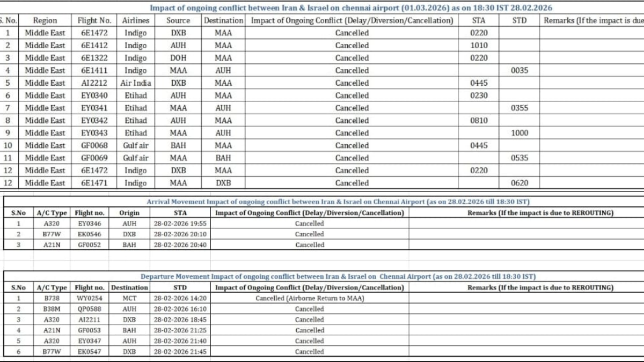Select flight number cell GF0069
Screen dimensions: 644x362
[x=94, y=158]
